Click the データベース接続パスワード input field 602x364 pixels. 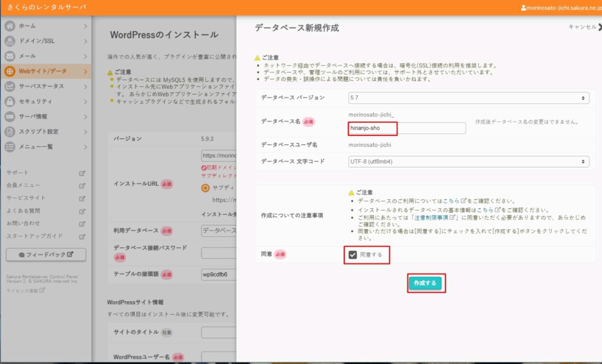(x=219, y=253)
